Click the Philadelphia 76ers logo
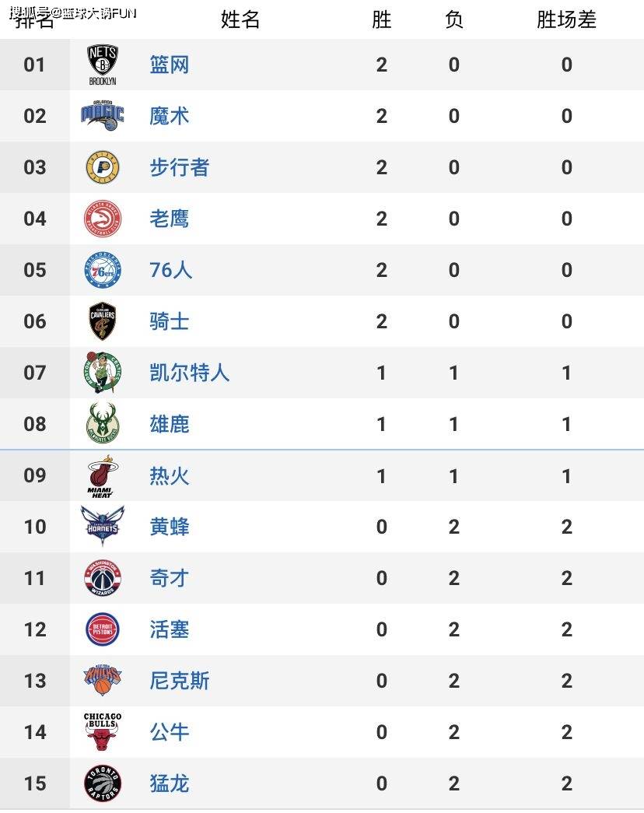 pos(103,270)
